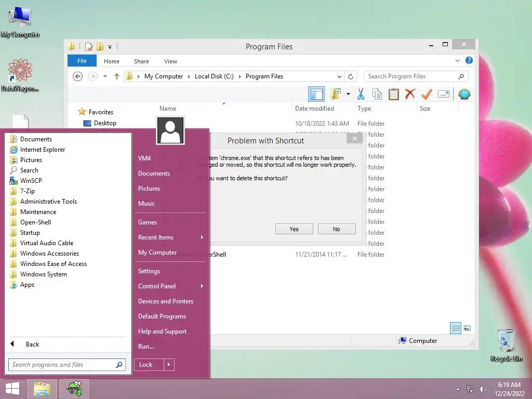Open the DataWagon desktop shortcut
Screen dimensions: 532x399
(20, 75)
